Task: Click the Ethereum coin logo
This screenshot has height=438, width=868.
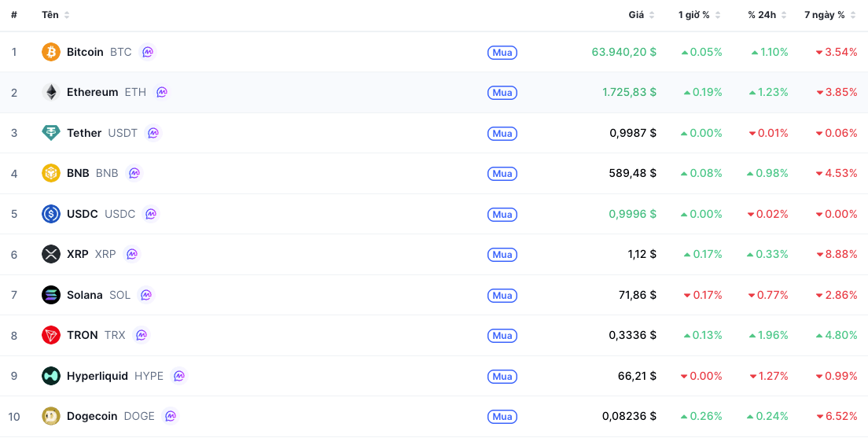Action: [x=51, y=93]
